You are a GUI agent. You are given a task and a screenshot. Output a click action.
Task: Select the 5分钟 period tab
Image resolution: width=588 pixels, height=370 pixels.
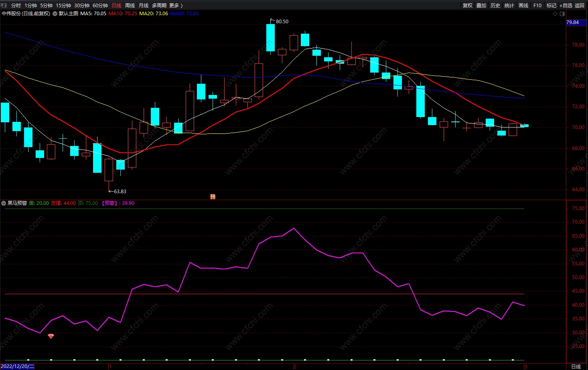point(46,5)
